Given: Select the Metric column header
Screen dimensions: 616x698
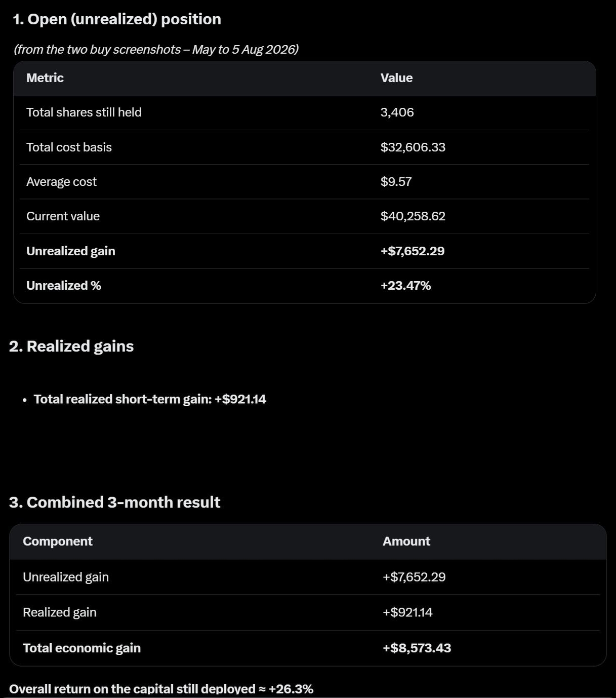Looking at the screenshot, I should point(45,78).
